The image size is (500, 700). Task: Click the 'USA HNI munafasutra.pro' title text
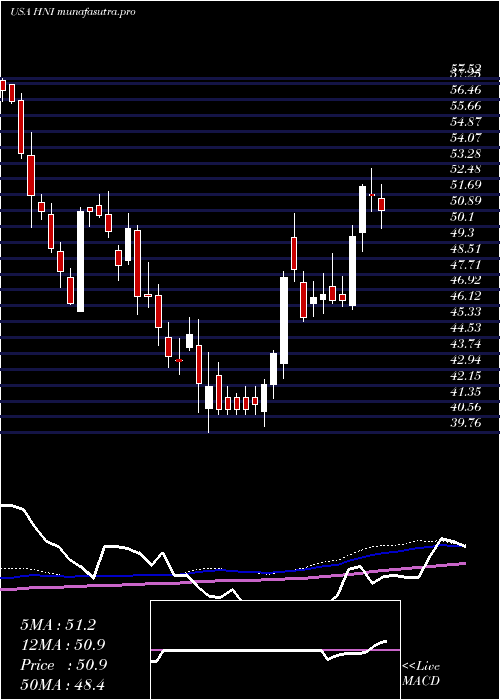point(73,12)
